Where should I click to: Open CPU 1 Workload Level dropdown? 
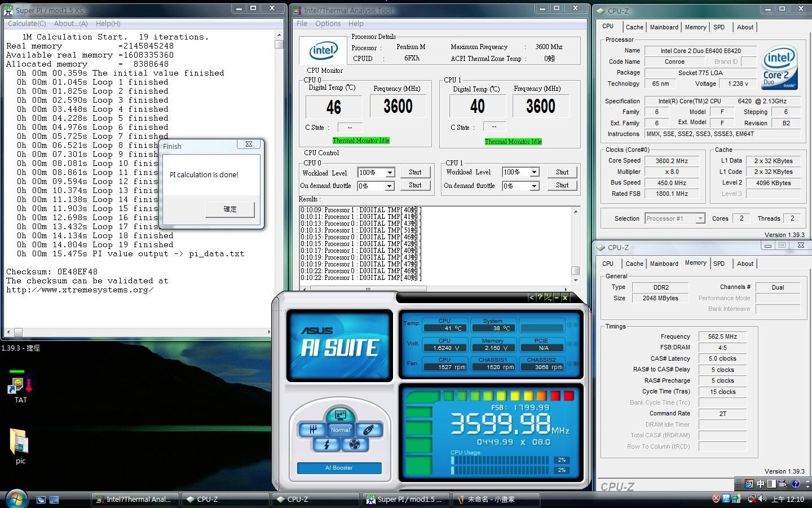(534, 172)
